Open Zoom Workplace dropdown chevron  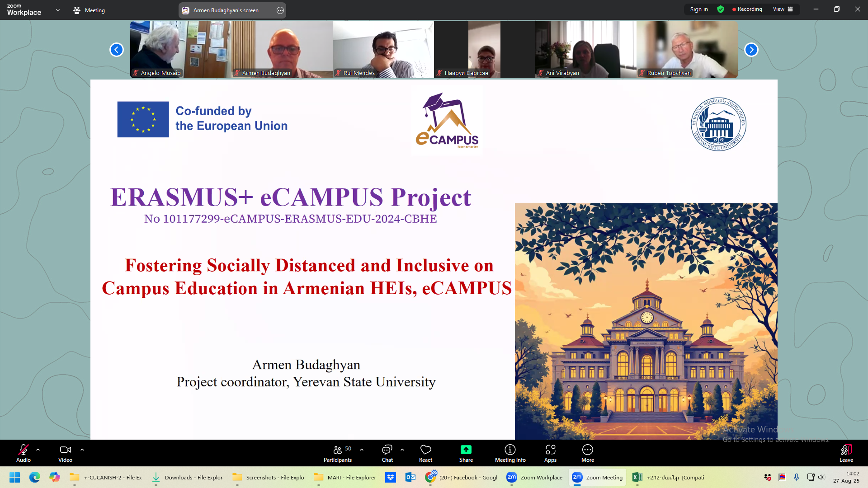point(58,10)
